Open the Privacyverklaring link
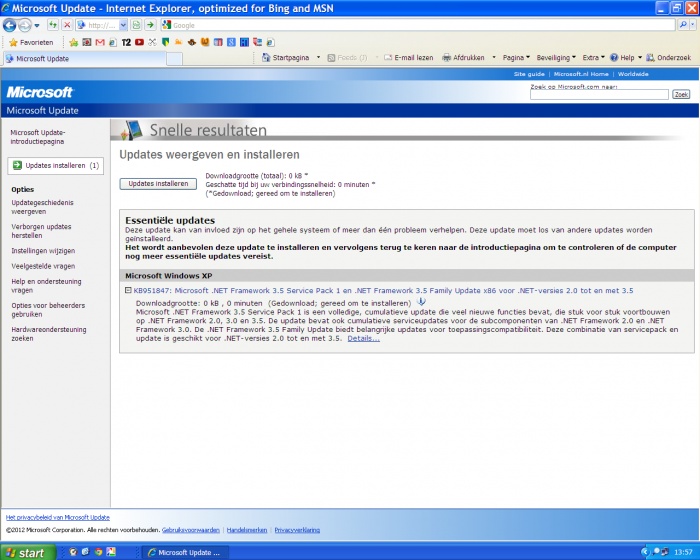This screenshot has width=700, height=560. pyautogui.click(x=297, y=530)
